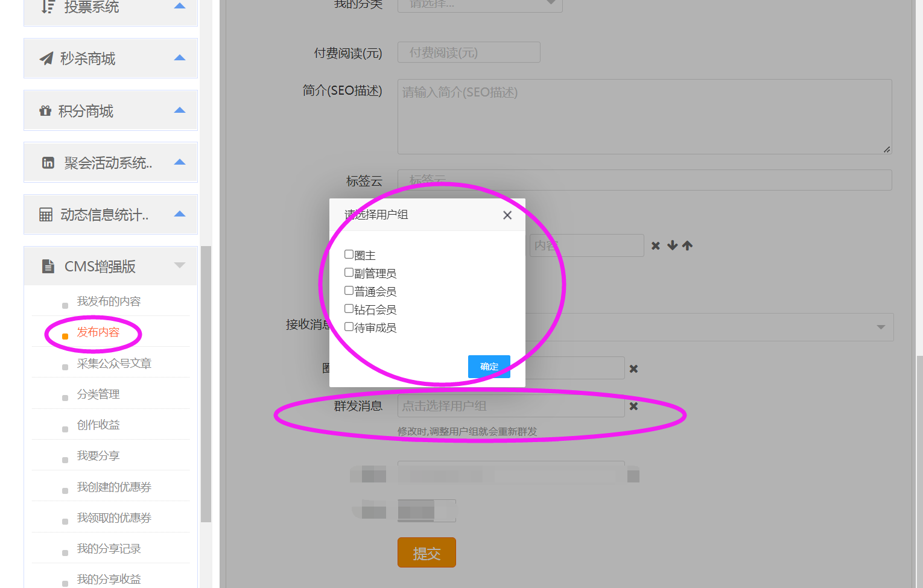Tick the 副管理员 checkbox
The height and width of the screenshot is (588, 923).
tap(349, 273)
